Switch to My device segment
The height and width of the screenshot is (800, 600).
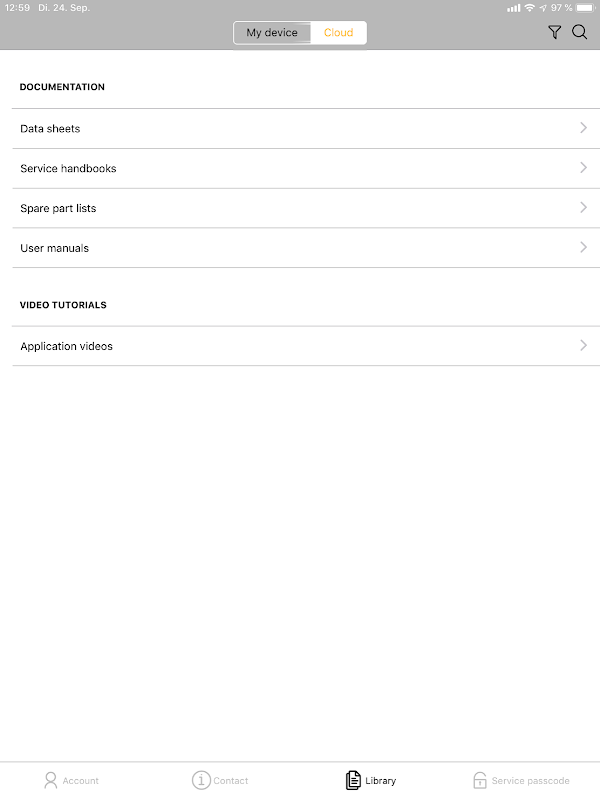[272, 33]
